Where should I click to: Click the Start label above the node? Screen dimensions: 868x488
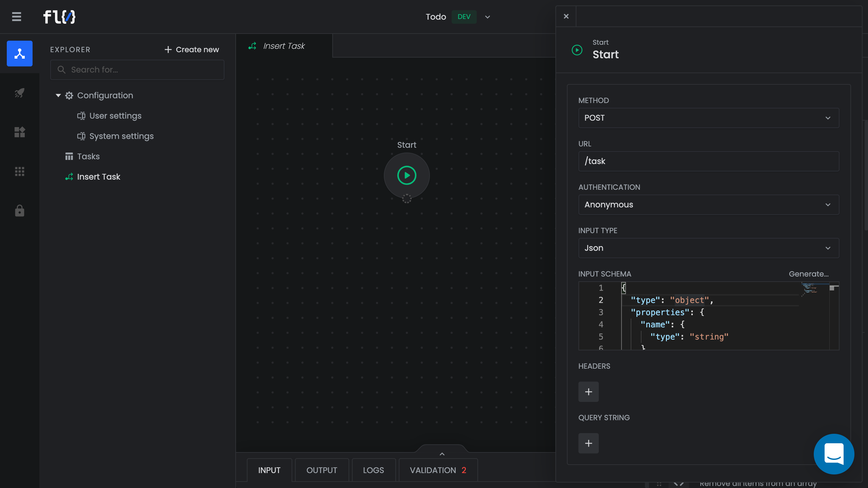coord(407,145)
